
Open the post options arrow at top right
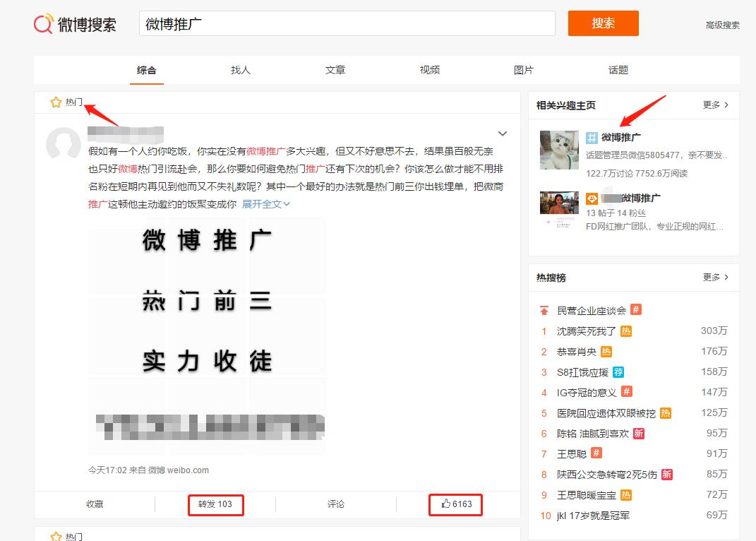coord(502,133)
